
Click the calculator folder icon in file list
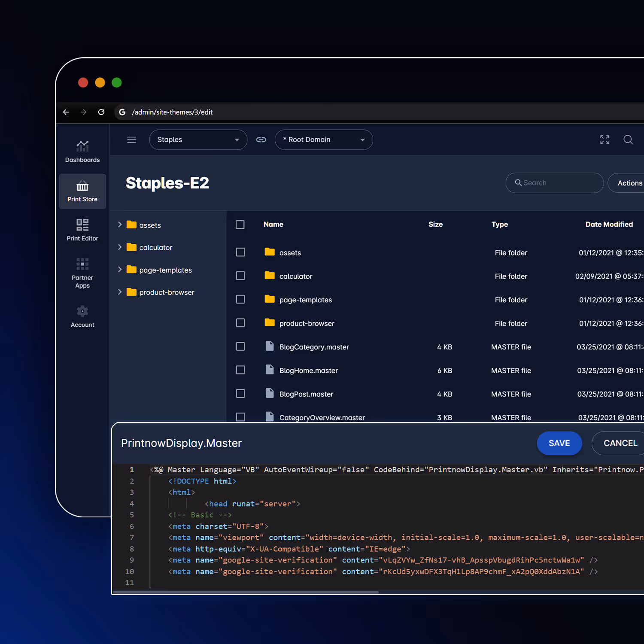tap(270, 276)
